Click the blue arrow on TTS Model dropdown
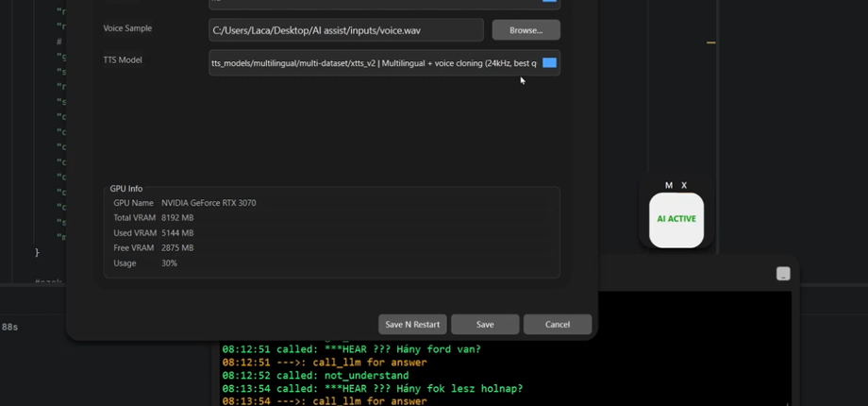The width and height of the screenshot is (868, 406). (549, 63)
